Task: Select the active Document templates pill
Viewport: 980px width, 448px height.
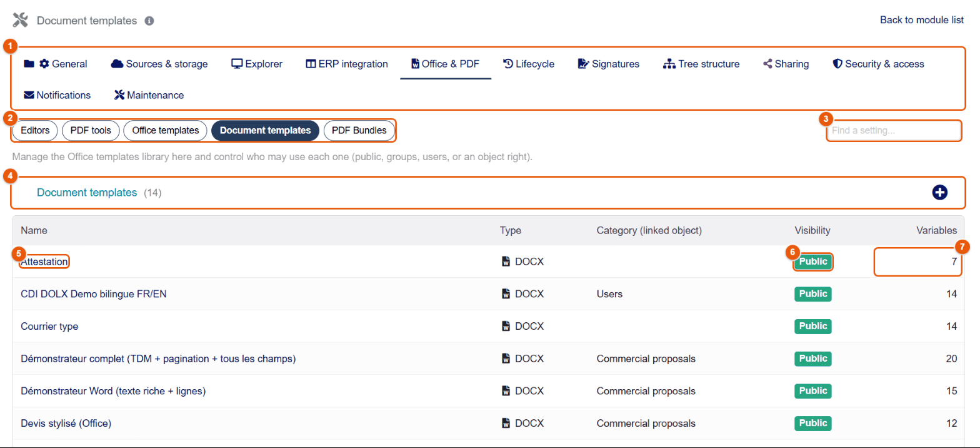Action: 266,131
